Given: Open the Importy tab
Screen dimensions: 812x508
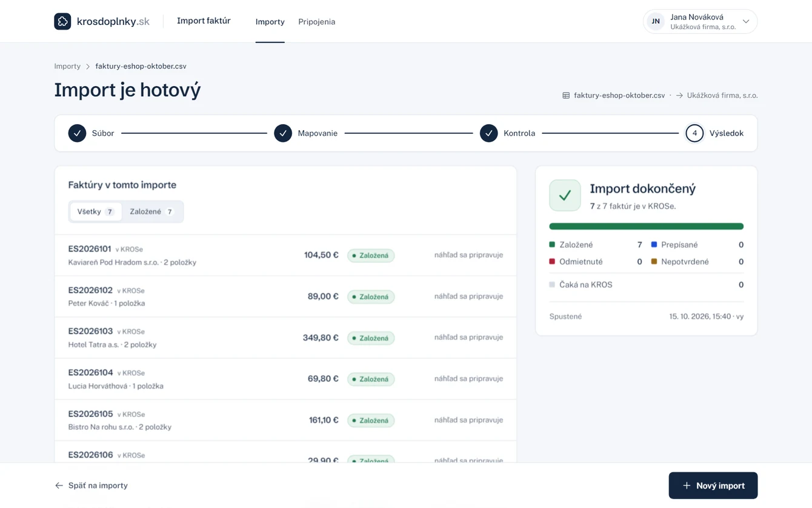Looking at the screenshot, I should pos(270,22).
